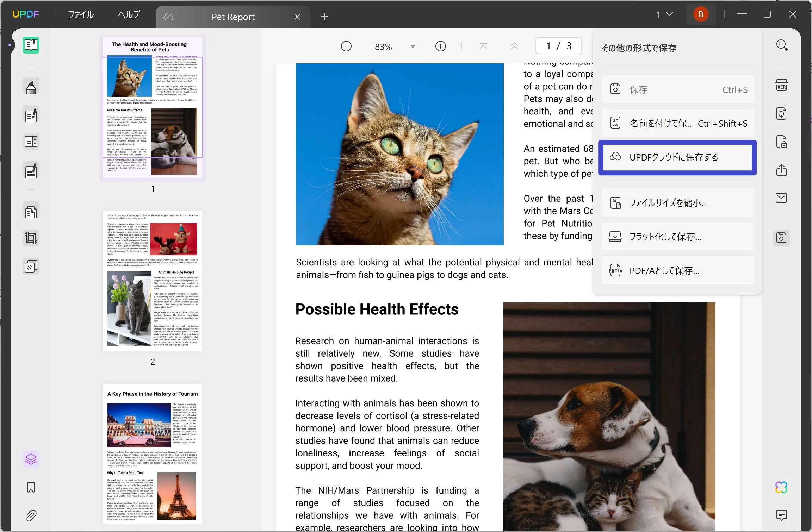Click the AI assistant icon bottom right
812x532 pixels.
tap(782, 488)
